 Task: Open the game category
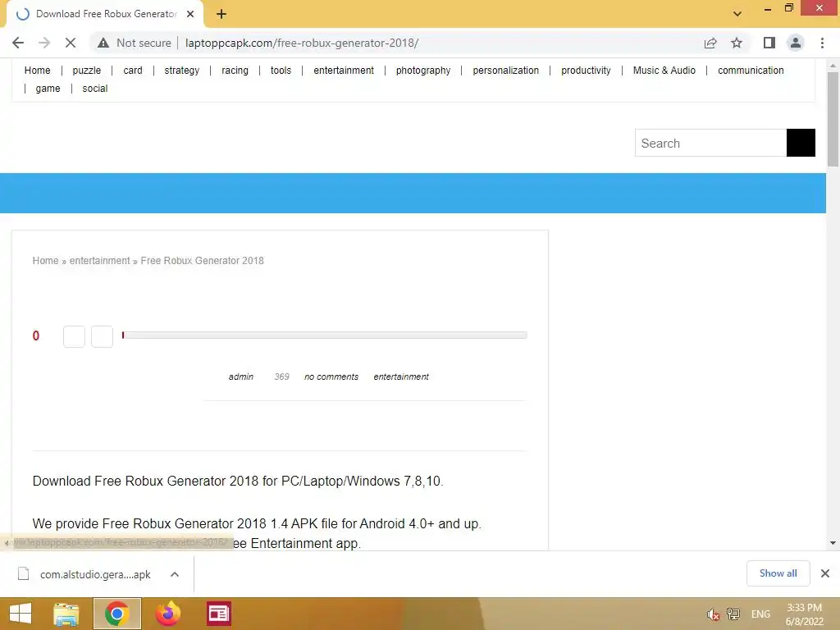click(x=48, y=89)
